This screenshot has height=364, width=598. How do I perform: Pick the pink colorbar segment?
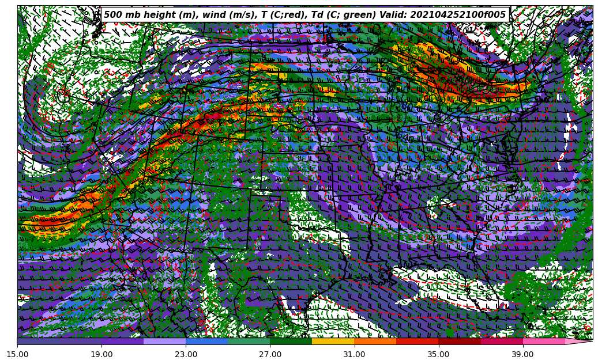point(543,341)
